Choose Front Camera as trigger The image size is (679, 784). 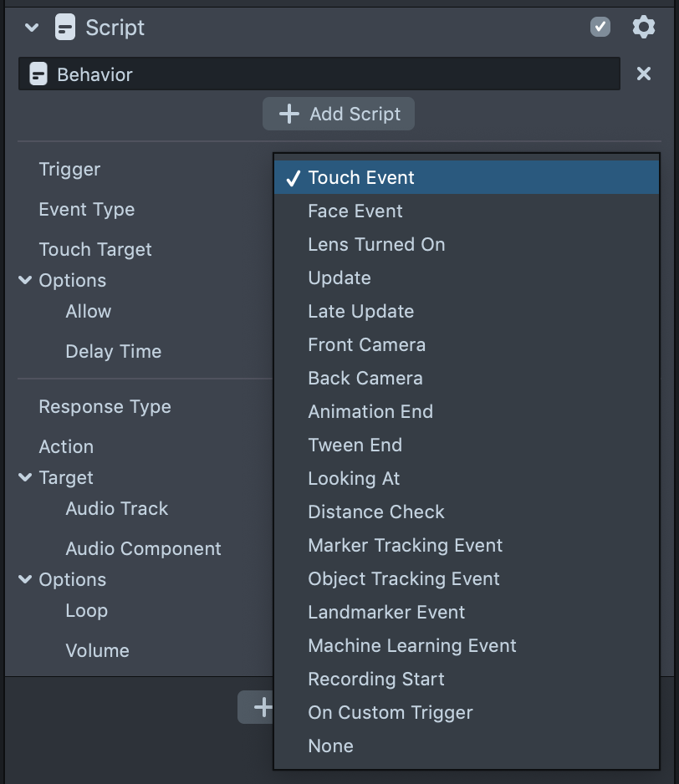click(366, 345)
